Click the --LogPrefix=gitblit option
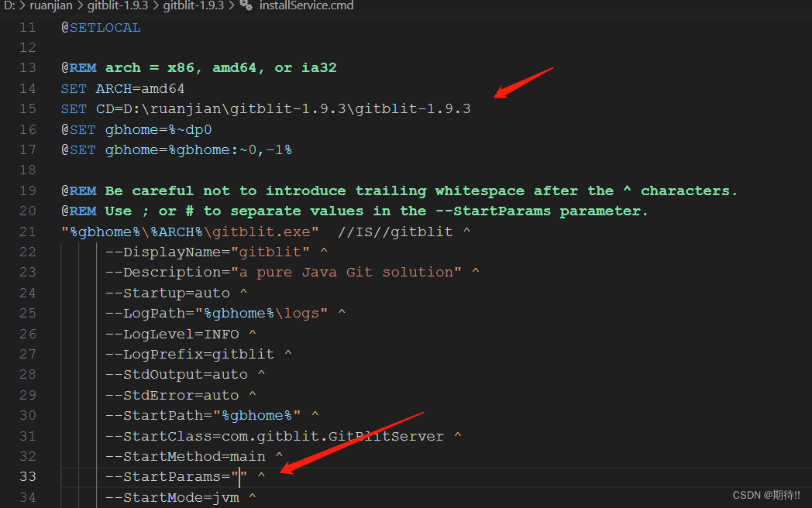This screenshot has width=812, height=508. pyautogui.click(x=190, y=354)
